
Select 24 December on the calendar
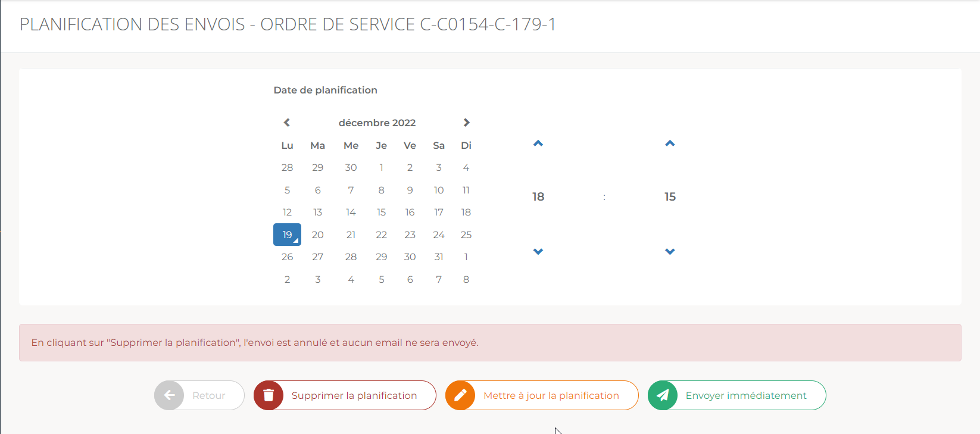click(x=439, y=235)
